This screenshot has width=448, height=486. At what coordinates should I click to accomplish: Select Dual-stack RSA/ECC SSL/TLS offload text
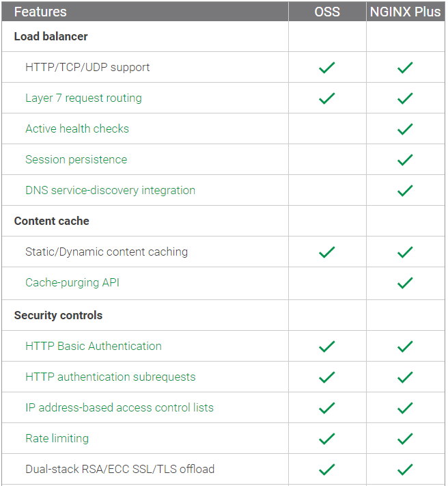pyautogui.click(x=120, y=469)
